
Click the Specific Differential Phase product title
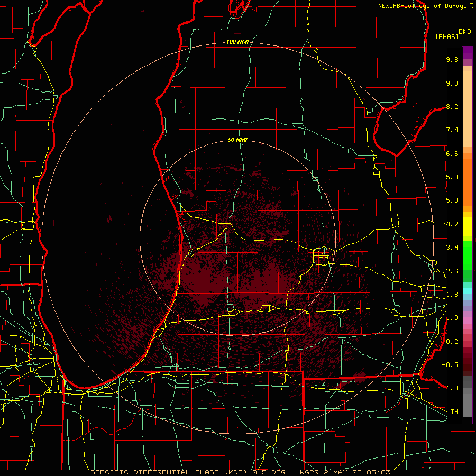[241, 472]
